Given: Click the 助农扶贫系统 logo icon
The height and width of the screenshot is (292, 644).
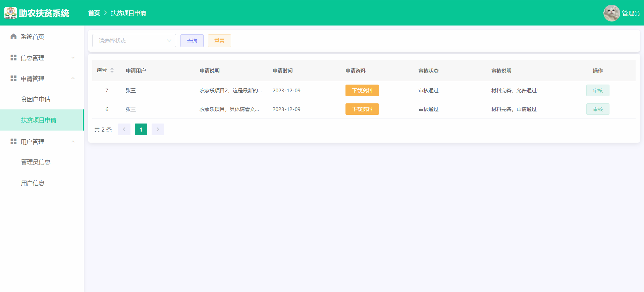Looking at the screenshot, I should click(x=10, y=13).
